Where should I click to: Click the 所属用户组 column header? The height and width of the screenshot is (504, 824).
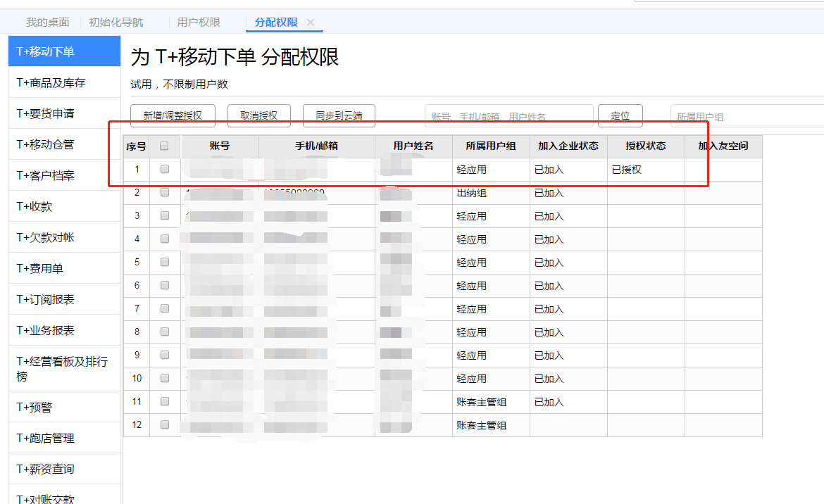pyautogui.click(x=491, y=146)
